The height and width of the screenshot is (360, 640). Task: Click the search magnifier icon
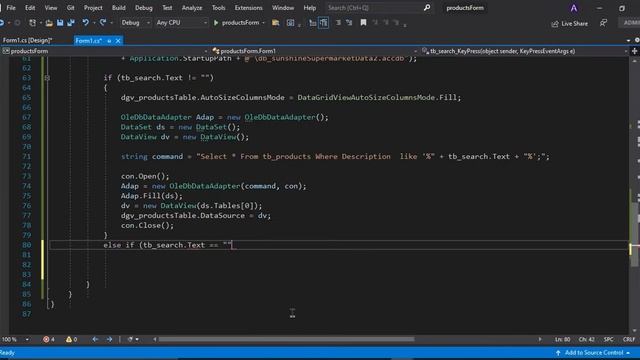point(427,8)
